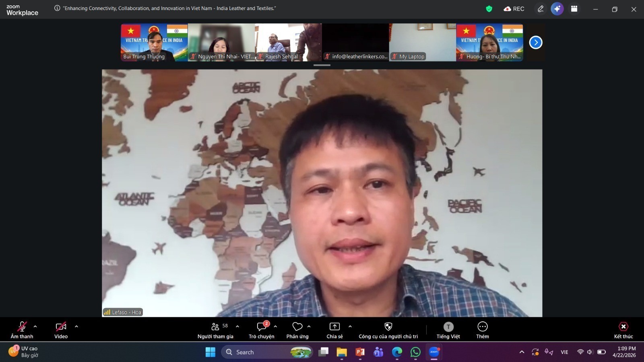Click the green encryption shield icon
Viewport: 644px width, 362px height.
(489, 9)
